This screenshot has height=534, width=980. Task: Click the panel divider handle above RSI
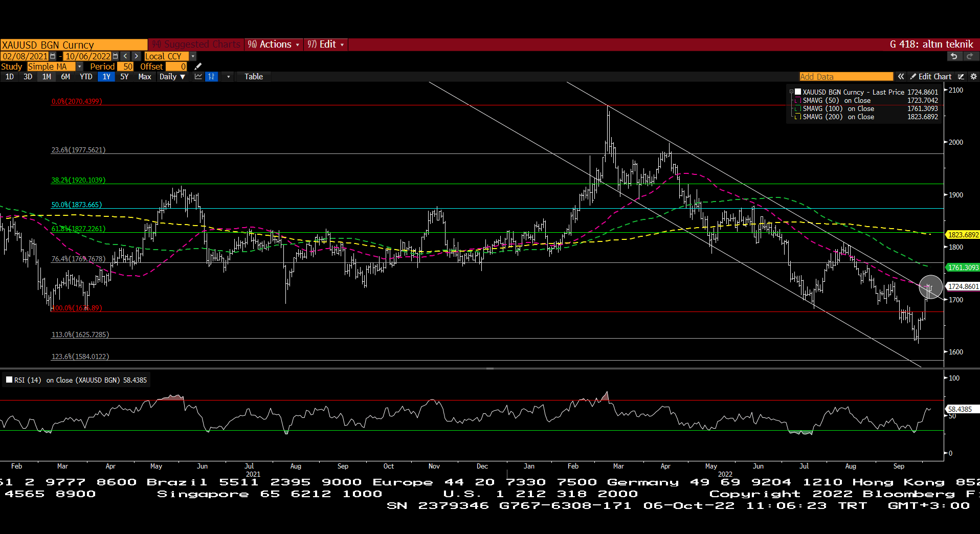[x=489, y=368]
